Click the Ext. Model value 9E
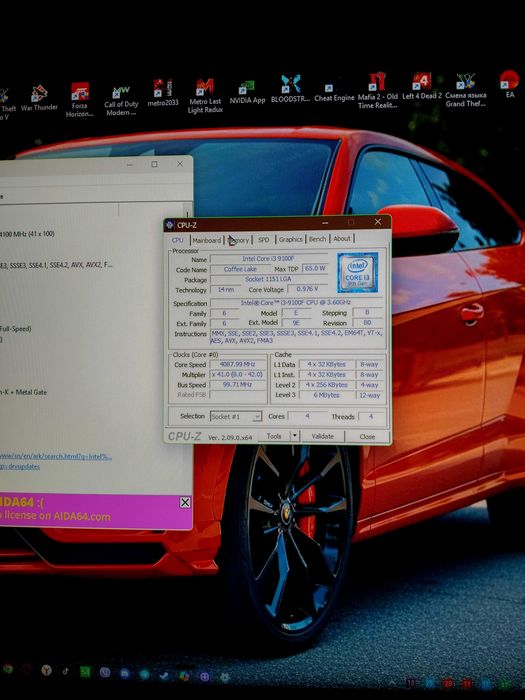The height and width of the screenshot is (700, 525). (296, 323)
